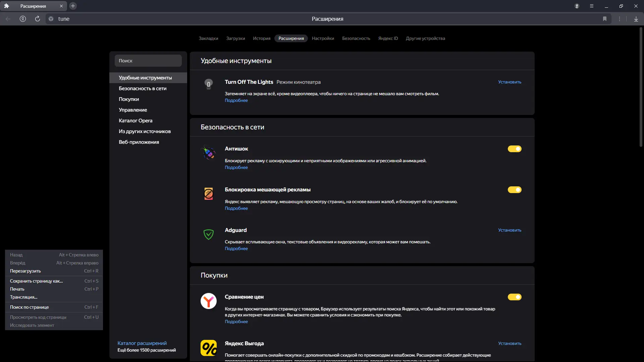Open the Yandex home icon button

tap(23, 19)
